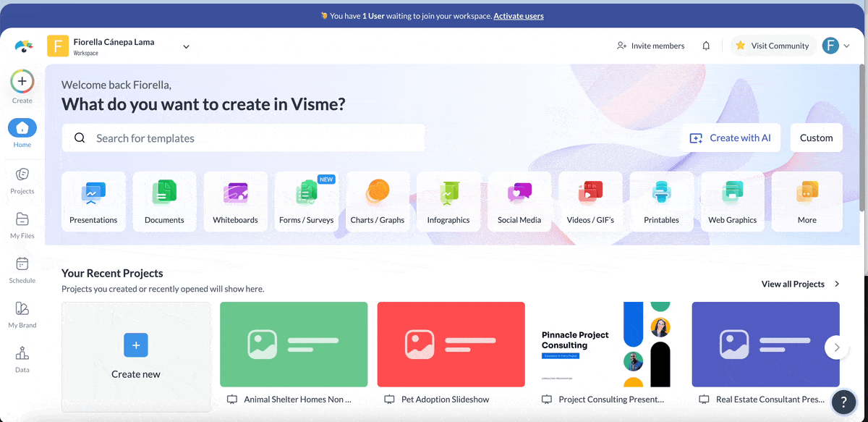
Task: Open the user profile avatar menu
Action: pyautogui.click(x=835, y=46)
